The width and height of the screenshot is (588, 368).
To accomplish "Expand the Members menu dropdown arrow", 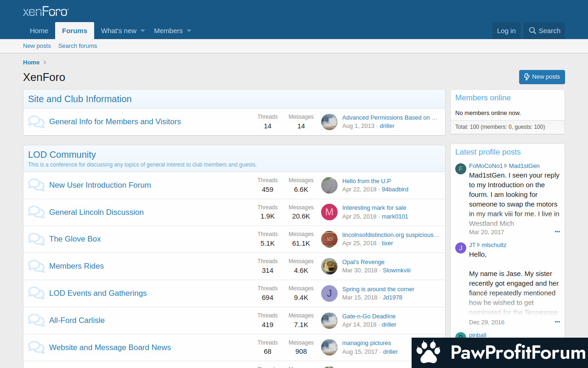I will pyautogui.click(x=189, y=31).
